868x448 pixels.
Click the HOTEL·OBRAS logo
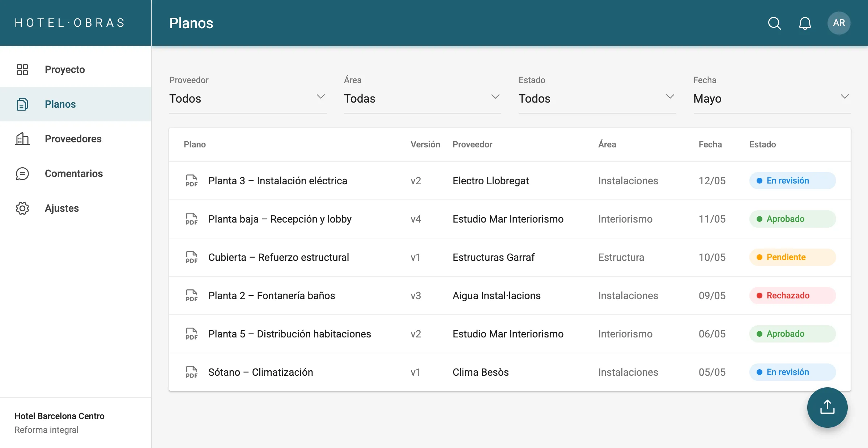click(x=70, y=23)
